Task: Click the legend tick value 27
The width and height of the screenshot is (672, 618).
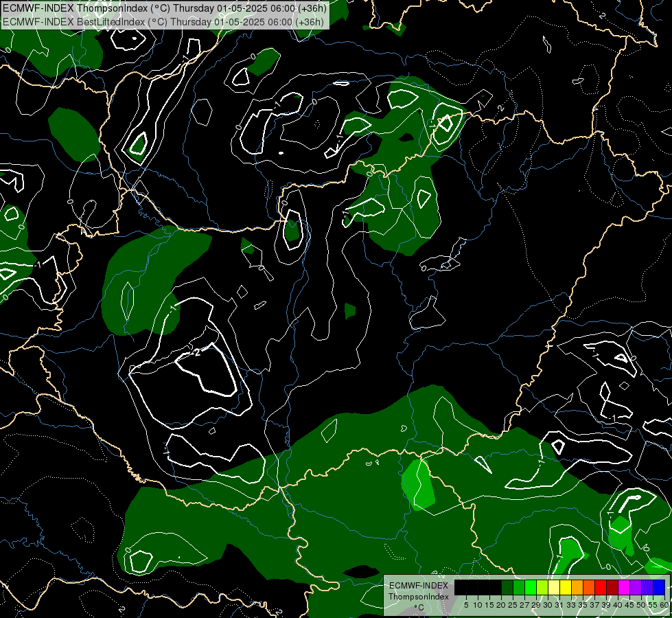Action: 524,605
